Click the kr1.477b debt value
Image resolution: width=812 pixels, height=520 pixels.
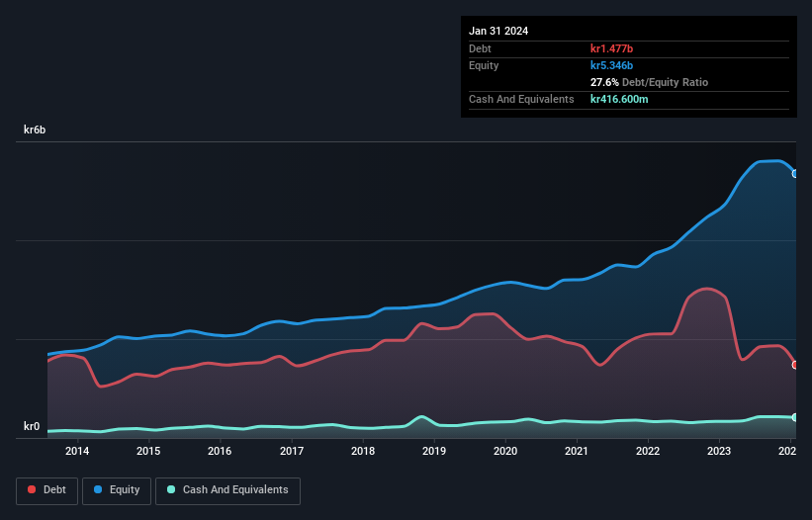611,48
